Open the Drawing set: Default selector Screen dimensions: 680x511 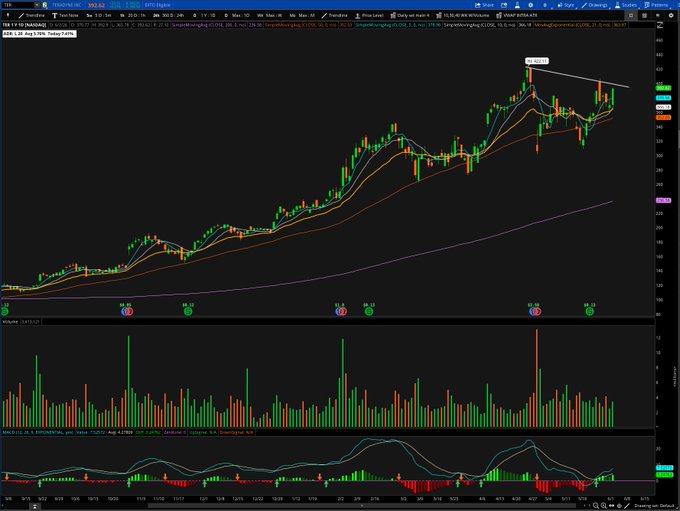pos(654,506)
